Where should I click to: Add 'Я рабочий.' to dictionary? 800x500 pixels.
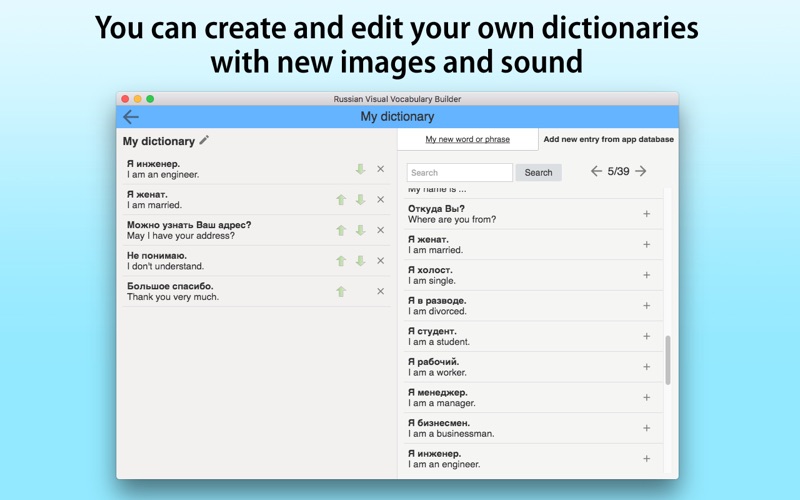coord(646,367)
